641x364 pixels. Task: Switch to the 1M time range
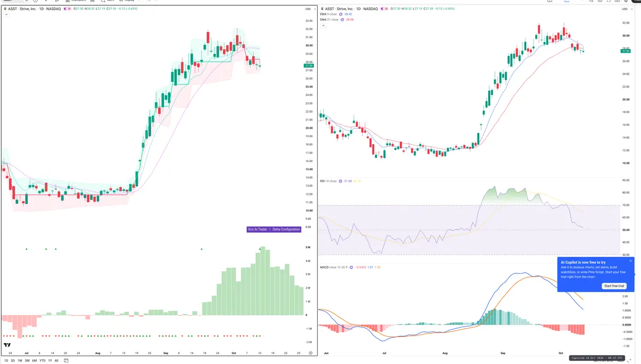(x=20, y=360)
